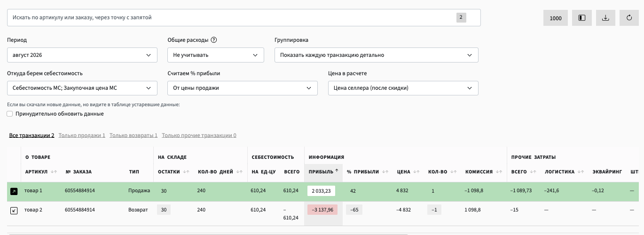644x235 pixels.
Task: Click the № заказа column header
Action: tap(79, 172)
